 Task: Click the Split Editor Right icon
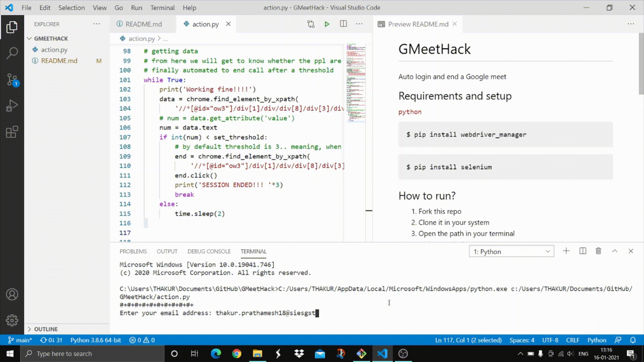pos(343,24)
